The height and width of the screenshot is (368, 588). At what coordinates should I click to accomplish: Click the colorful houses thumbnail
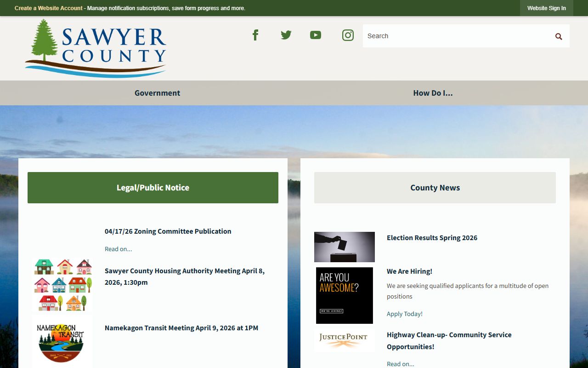pyautogui.click(x=62, y=285)
